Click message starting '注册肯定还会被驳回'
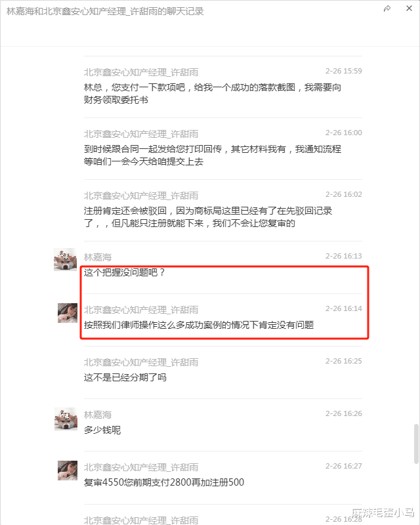 (207, 217)
